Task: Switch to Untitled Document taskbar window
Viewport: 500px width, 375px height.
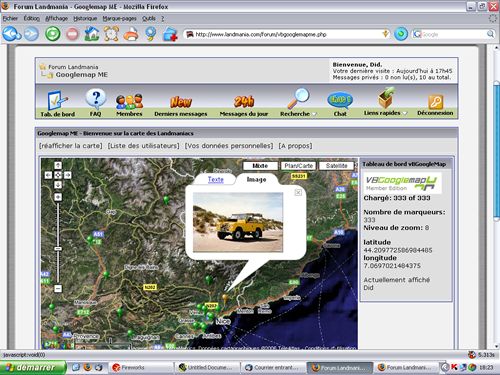Action: point(207,367)
